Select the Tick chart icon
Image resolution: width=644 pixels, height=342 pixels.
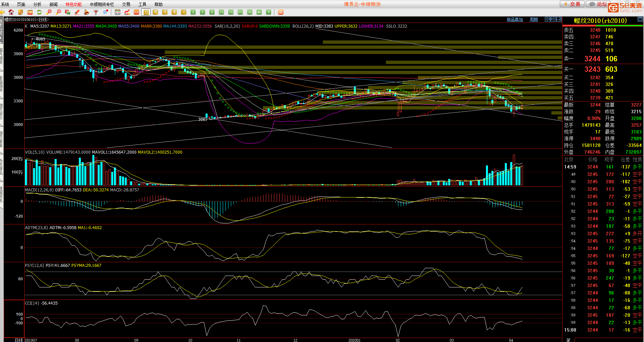(x=136, y=12)
